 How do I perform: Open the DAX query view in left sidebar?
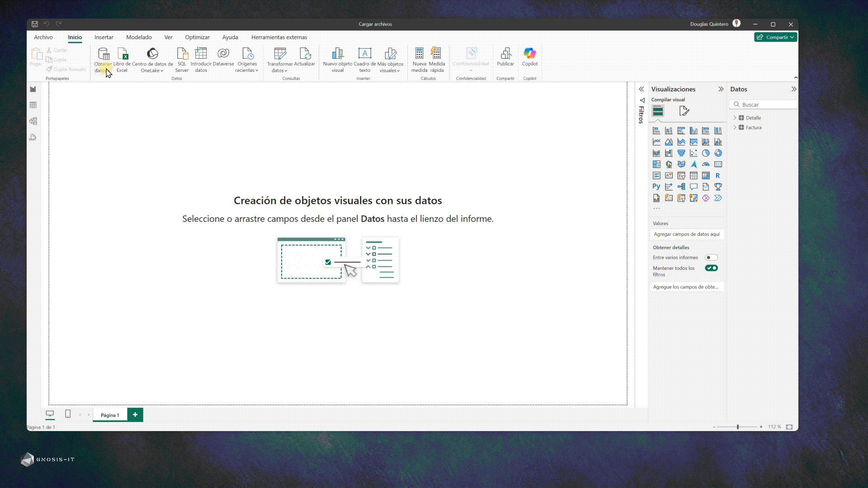click(33, 137)
